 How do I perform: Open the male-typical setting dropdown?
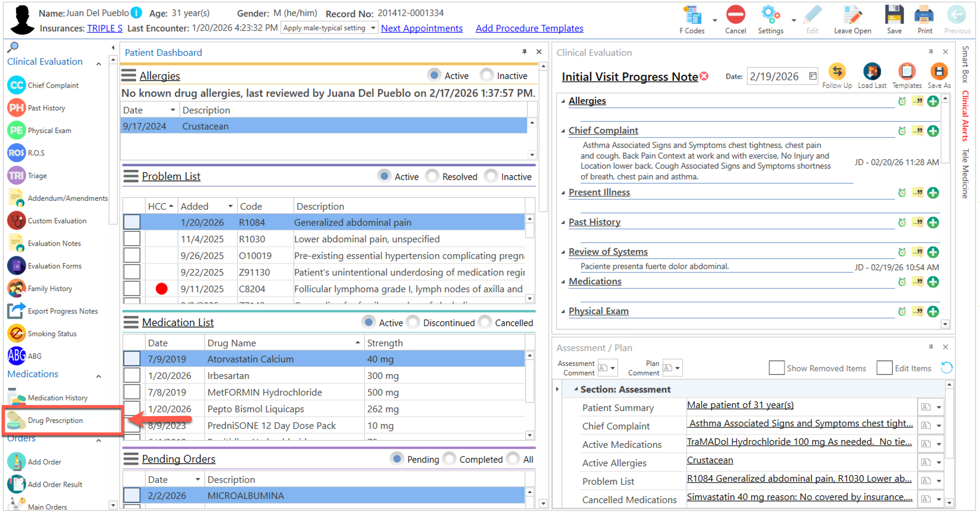click(373, 28)
